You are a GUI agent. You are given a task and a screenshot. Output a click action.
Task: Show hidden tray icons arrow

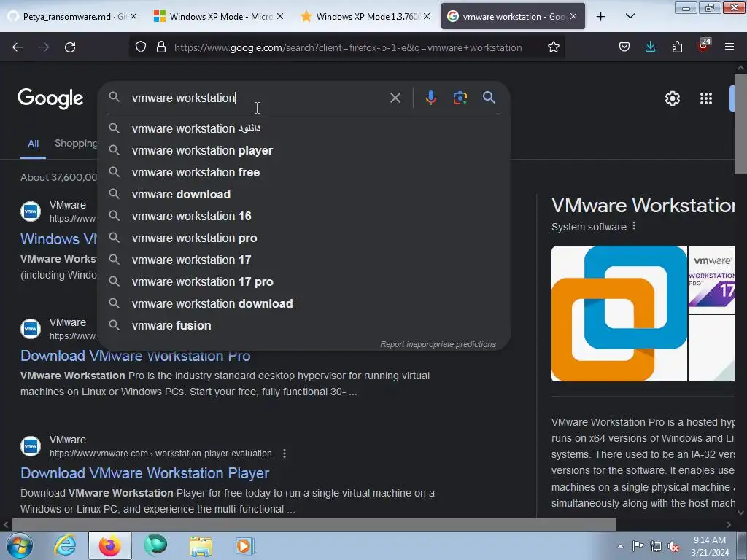[x=620, y=547]
